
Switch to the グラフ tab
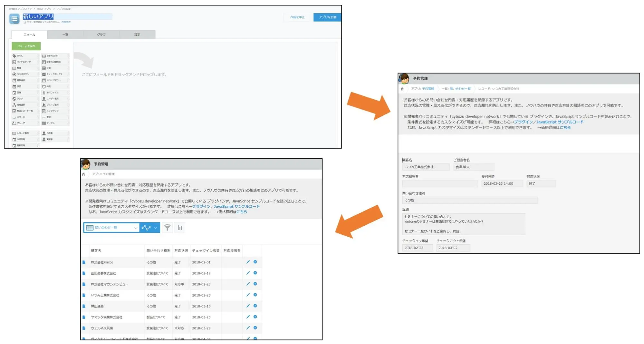pos(101,34)
